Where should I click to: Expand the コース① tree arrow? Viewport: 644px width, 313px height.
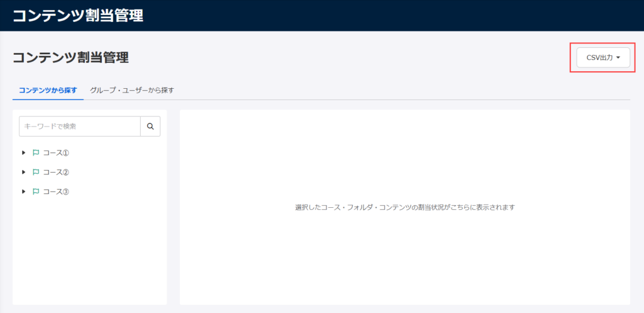[x=24, y=152]
